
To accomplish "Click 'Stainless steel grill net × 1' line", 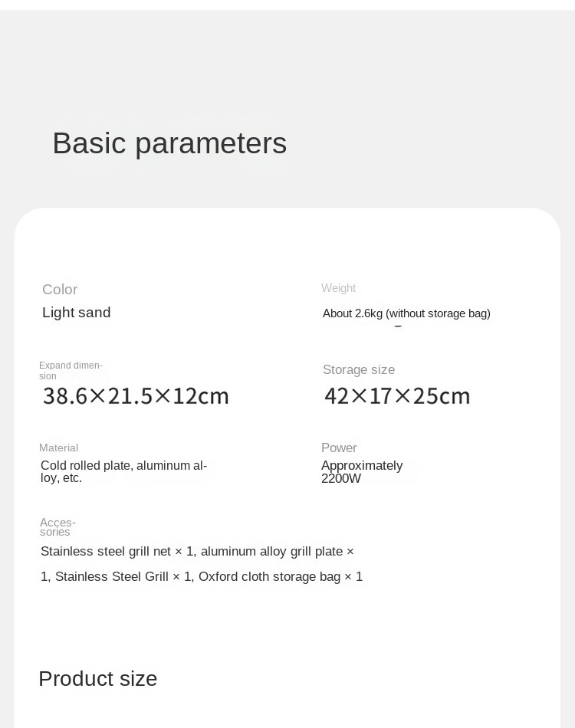I will [117, 551].
